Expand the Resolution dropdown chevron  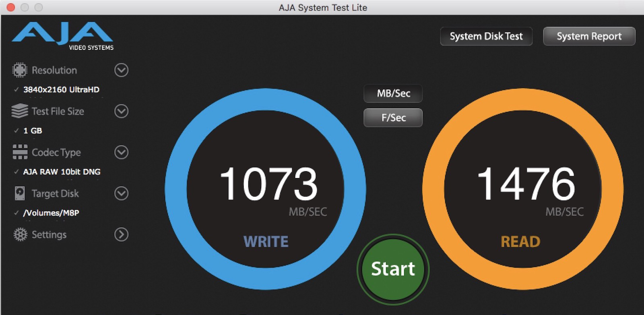click(121, 70)
